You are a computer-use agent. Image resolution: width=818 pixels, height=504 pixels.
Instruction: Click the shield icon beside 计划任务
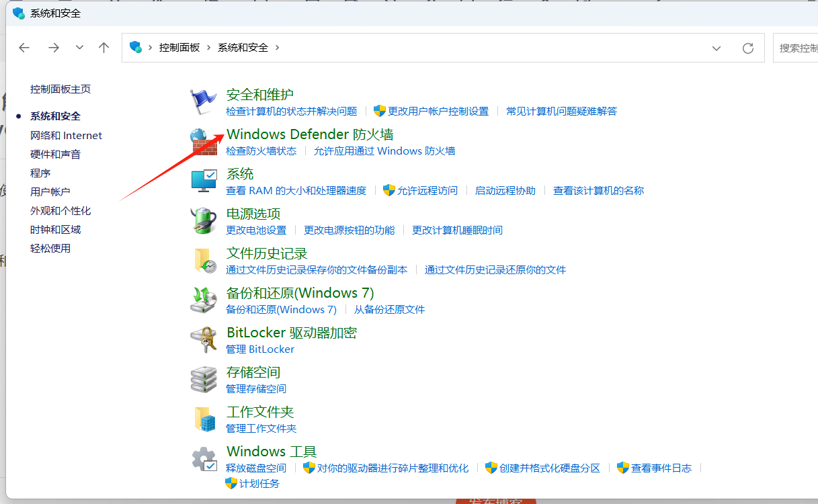point(231,483)
